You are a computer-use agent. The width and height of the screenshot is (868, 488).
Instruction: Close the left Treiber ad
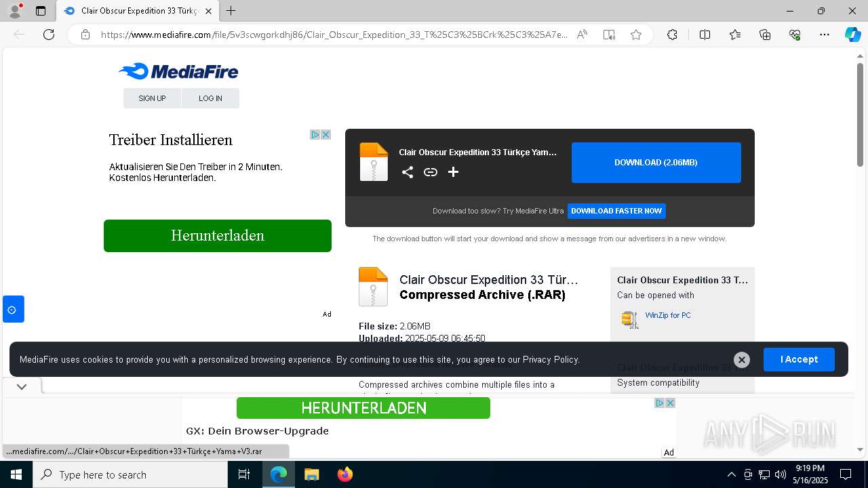point(325,134)
